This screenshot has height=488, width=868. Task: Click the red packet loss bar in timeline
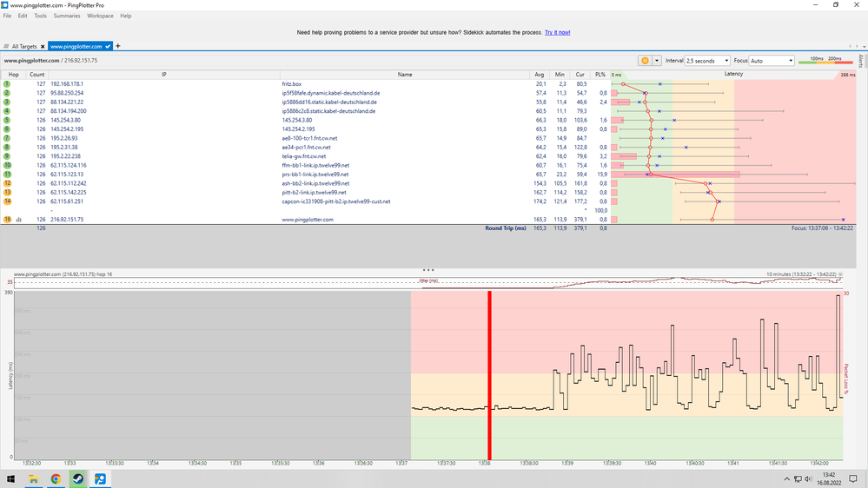(x=489, y=375)
